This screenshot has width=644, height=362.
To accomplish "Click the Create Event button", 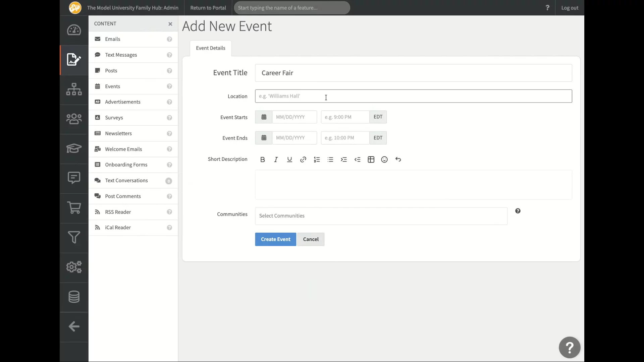I will point(275,239).
